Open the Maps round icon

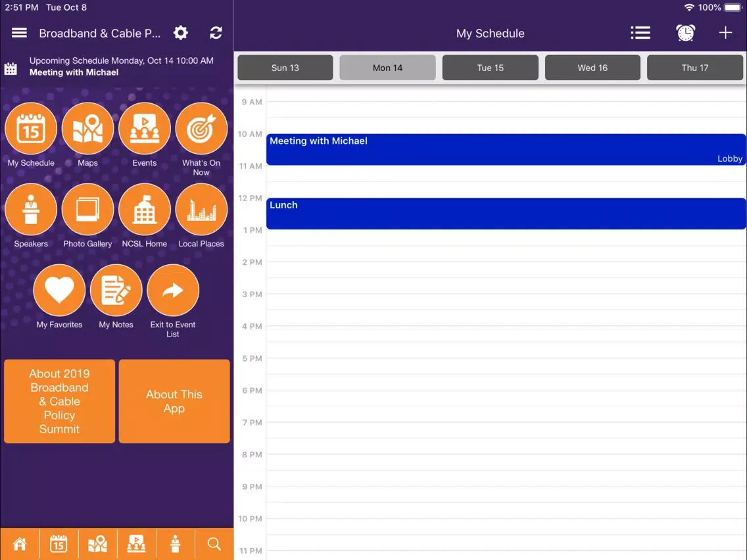(87, 129)
